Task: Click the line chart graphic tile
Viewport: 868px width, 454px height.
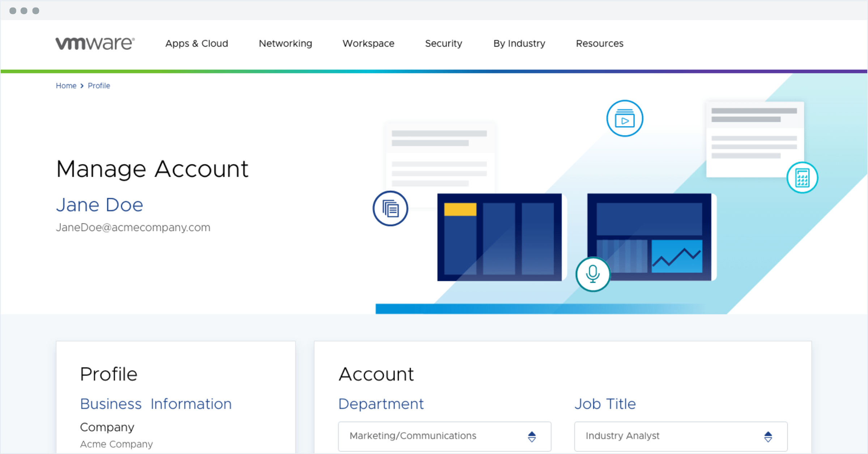Action: pyautogui.click(x=677, y=256)
